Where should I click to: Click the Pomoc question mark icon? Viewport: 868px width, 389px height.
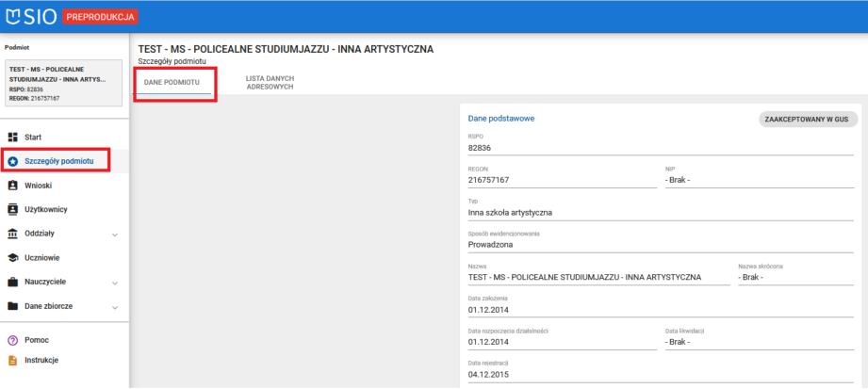coord(13,339)
